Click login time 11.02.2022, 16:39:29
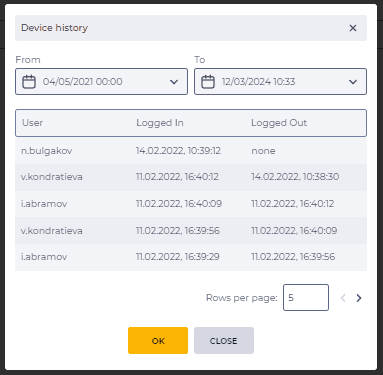The height and width of the screenshot is (375, 383). pos(178,257)
